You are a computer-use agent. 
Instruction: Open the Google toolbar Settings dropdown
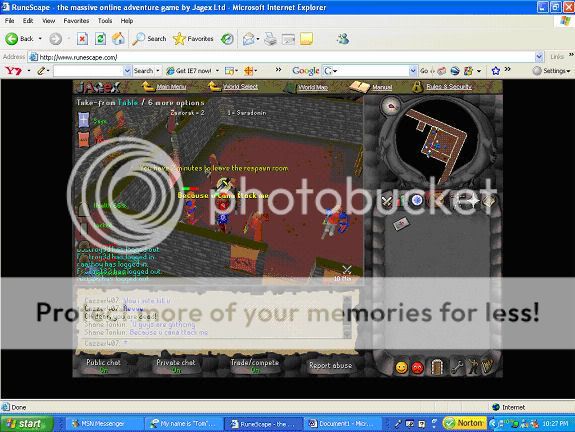click(x=552, y=71)
